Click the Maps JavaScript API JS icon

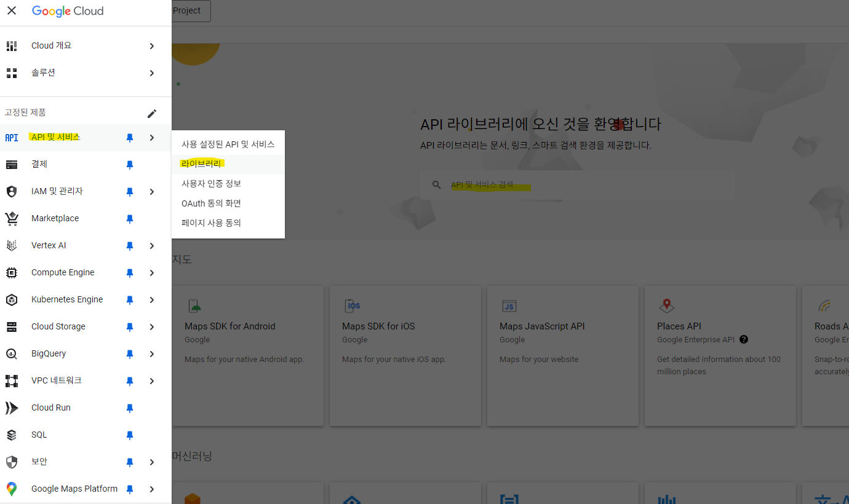coord(509,305)
